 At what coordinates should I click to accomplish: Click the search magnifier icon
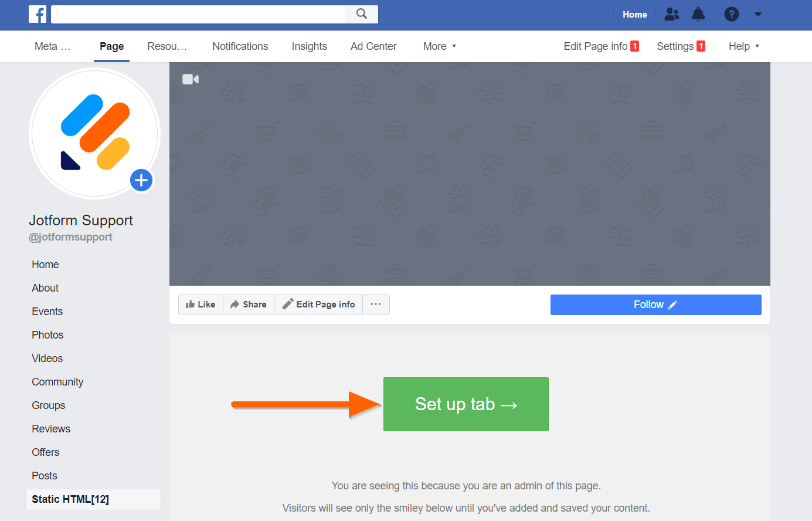[362, 14]
